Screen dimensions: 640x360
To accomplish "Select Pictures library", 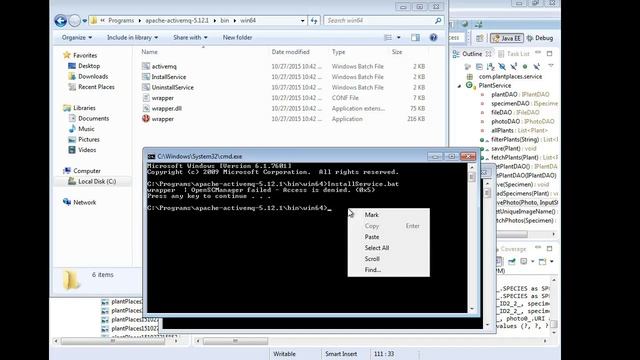I will click(84, 140).
